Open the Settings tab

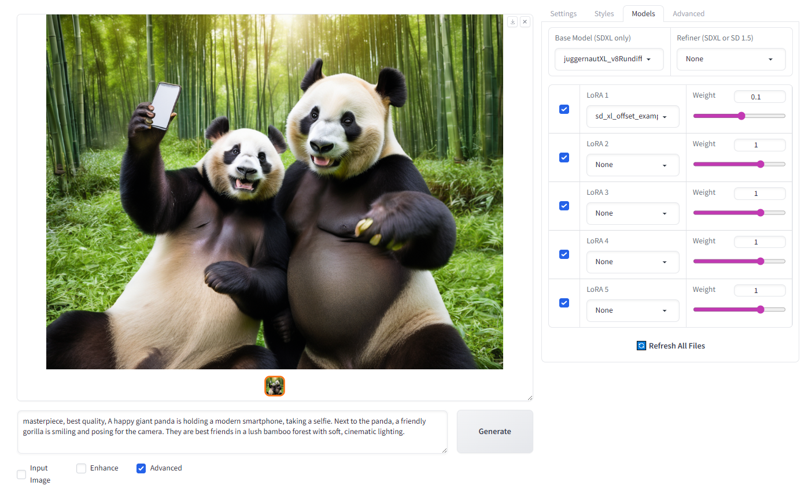563,14
